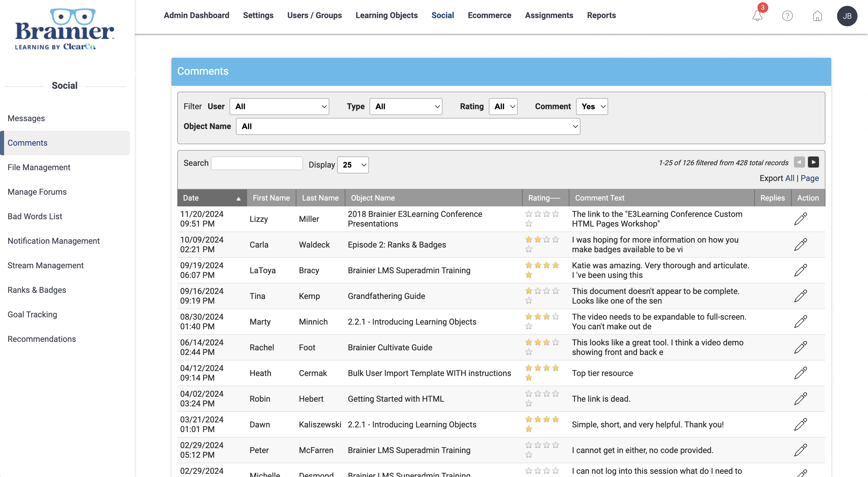Viewport: 868px width, 477px height.
Task: Open Users / Groups menu
Action: pos(314,15)
